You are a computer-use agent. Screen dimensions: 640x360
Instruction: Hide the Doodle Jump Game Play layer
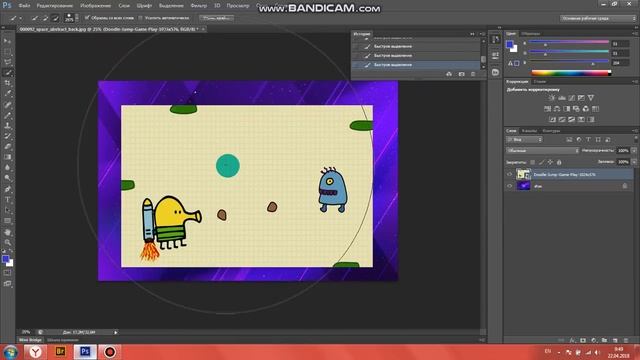click(x=509, y=174)
